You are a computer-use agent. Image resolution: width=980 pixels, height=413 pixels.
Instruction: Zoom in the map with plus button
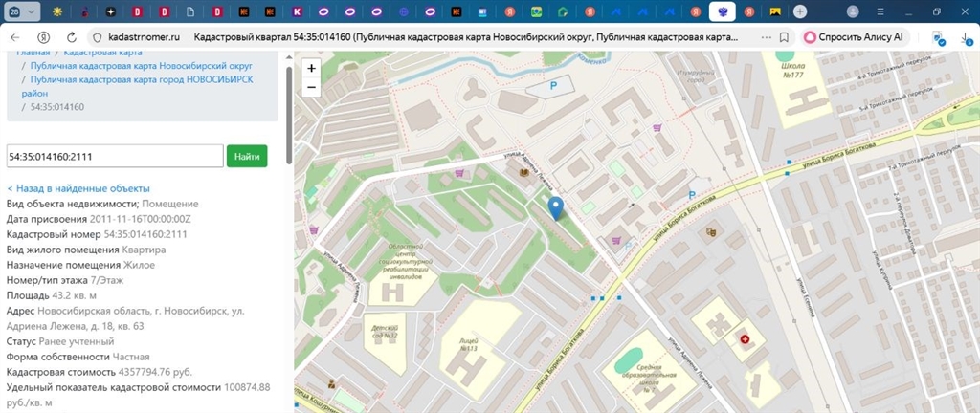310,69
